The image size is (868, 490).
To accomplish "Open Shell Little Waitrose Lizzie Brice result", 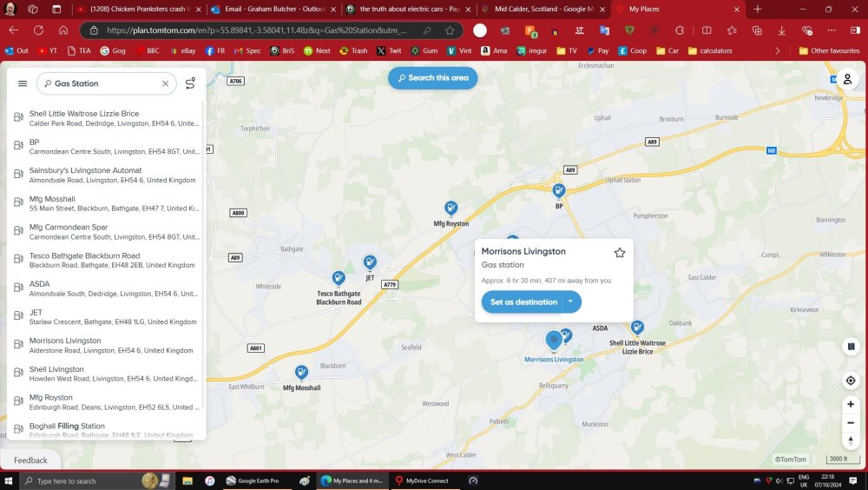I will click(106, 118).
